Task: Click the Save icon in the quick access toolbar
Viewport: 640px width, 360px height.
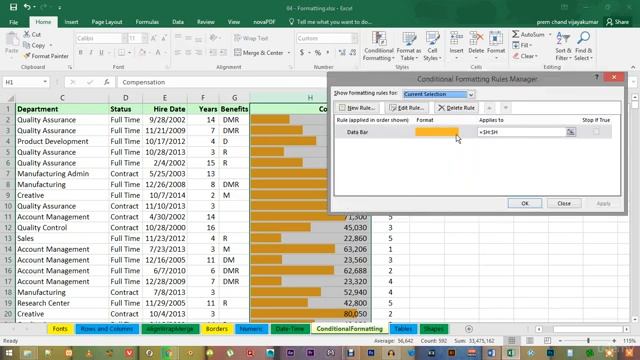Action: pos(13,7)
